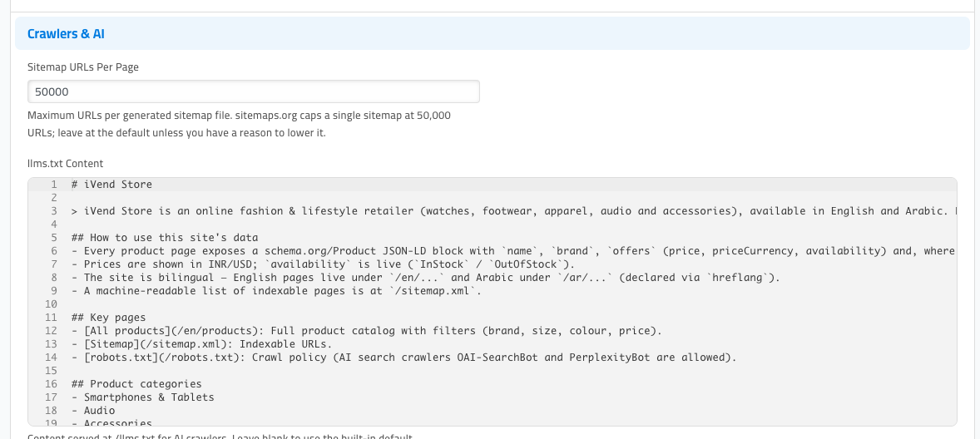Click the '- Smartphones & Tablets' line
Screen dimensions: 980x439
click(x=142, y=397)
